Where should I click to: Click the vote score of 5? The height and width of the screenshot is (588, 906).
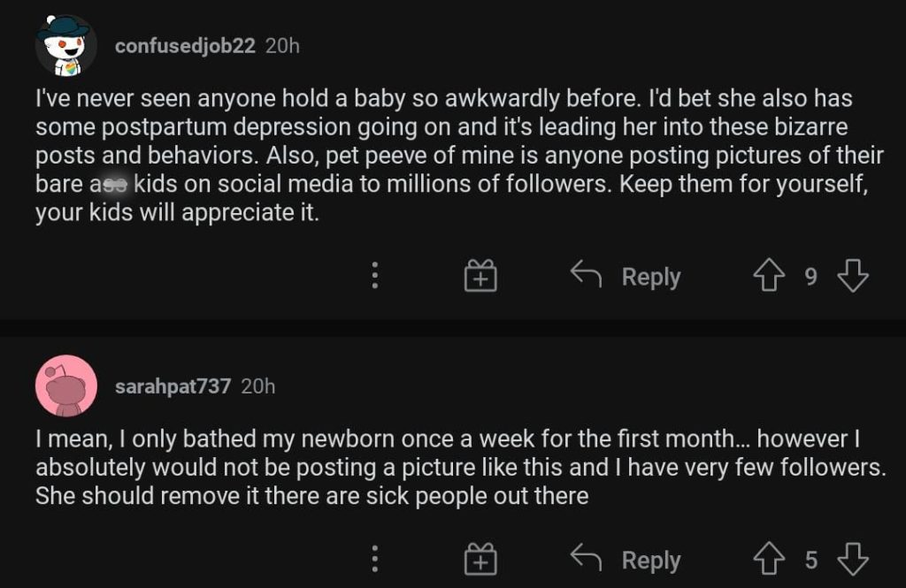(810, 561)
